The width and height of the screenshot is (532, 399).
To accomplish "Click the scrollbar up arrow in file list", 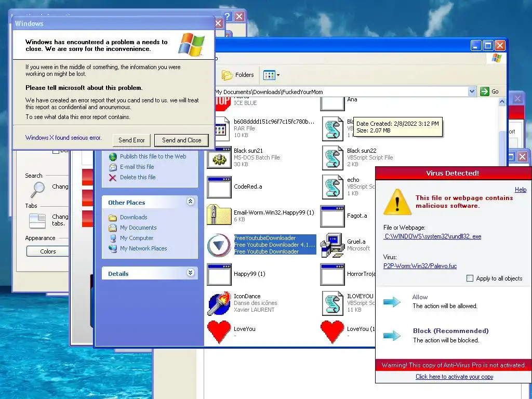I will pos(502,101).
